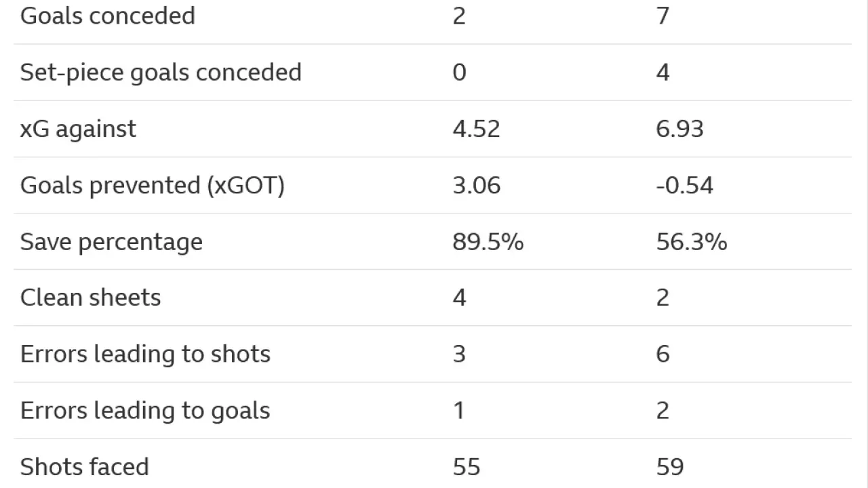Viewport: 868px width, 488px height.
Task: Click the "Goals conceded" row label
Action: click(x=108, y=16)
